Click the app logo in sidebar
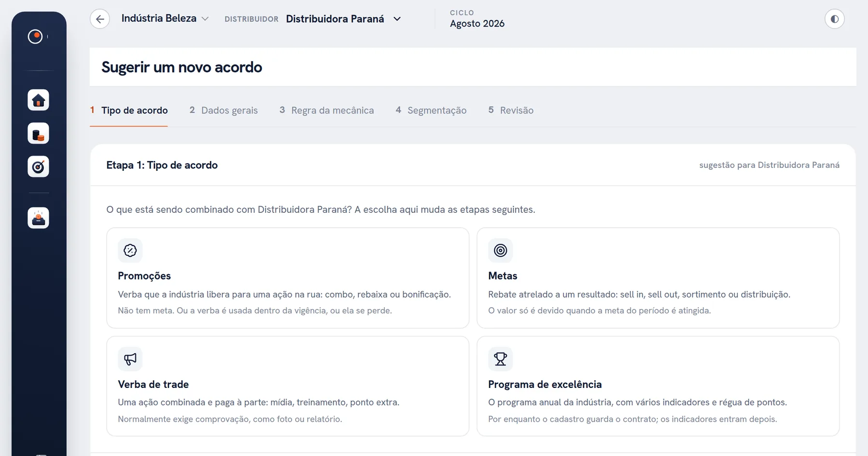The width and height of the screenshot is (868, 456). 35,36
